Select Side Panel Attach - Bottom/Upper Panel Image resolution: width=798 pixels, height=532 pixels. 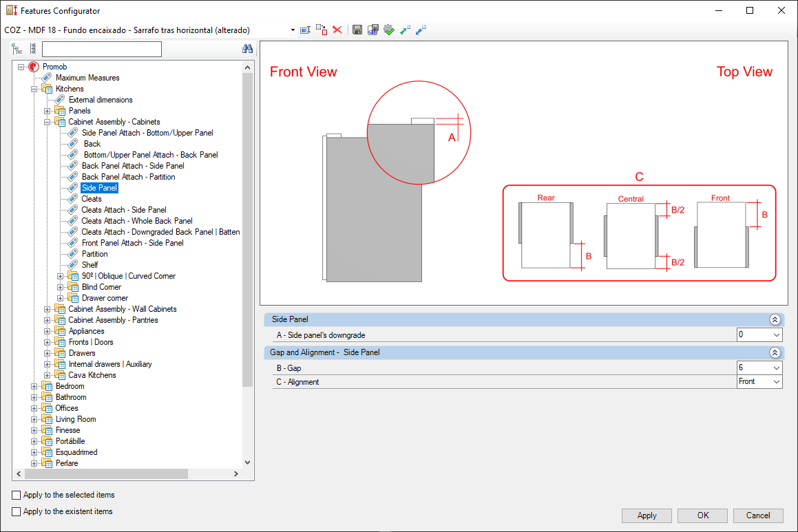(147, 133)
